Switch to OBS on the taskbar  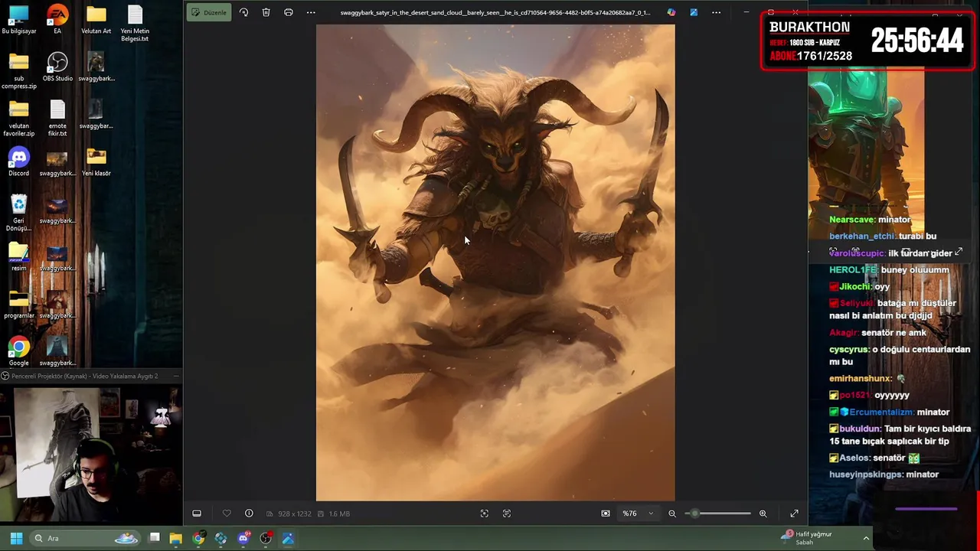(266, 538)
